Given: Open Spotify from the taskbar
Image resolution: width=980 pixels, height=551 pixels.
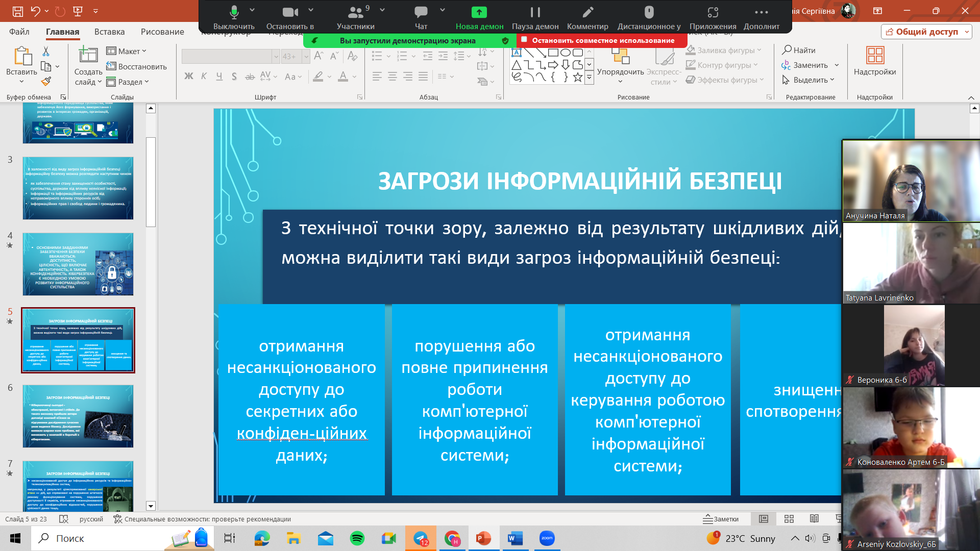Looking at the screenshot, I should click(x=357, y=538).
